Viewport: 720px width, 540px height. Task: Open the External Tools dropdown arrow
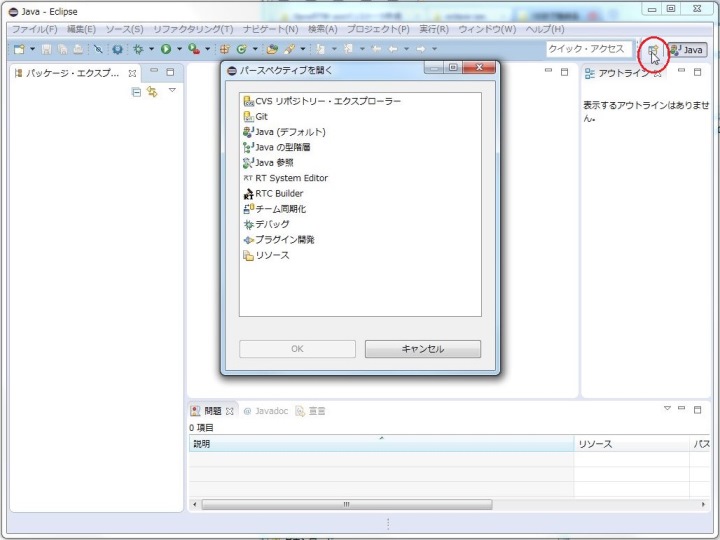(x=208, y=49)
